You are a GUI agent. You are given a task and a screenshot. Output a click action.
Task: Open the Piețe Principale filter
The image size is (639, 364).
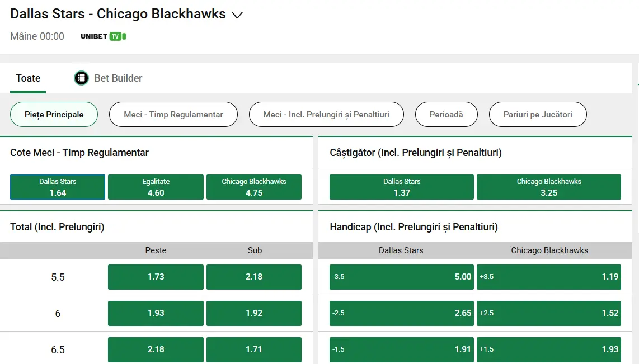[x=54, y=114]
